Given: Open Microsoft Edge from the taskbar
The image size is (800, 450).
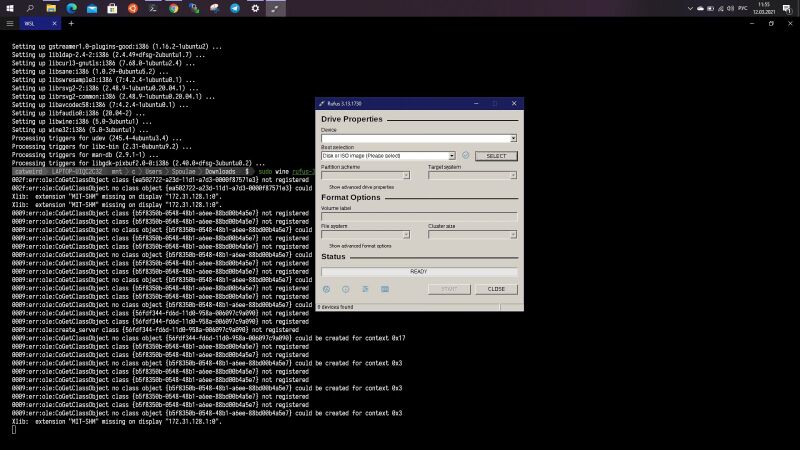Looking at the screenshot, I should [x=71, y=8].
